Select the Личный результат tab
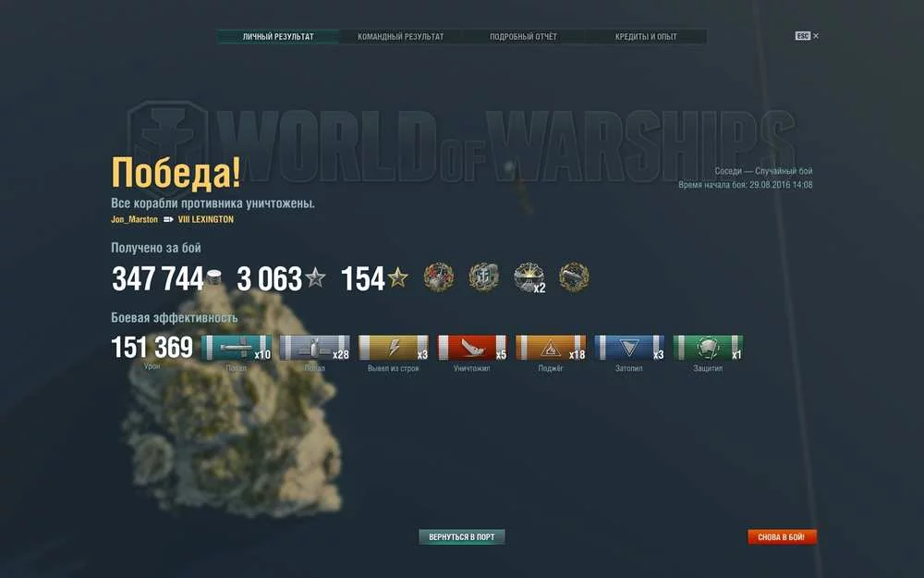Screen dimensions: 924x578 point(278,37)
